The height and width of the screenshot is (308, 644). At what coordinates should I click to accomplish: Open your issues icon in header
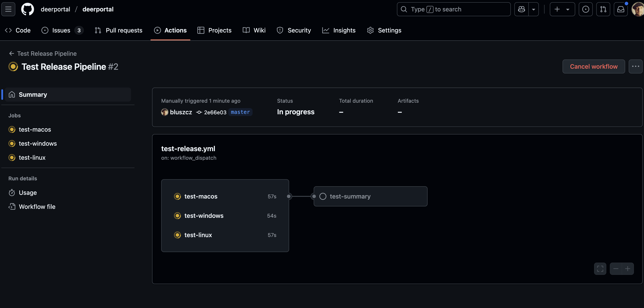586,9
